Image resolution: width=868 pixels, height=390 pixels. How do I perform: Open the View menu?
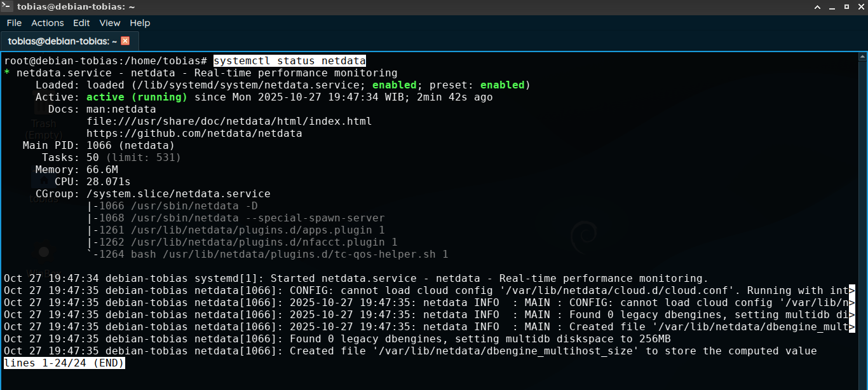109,23
